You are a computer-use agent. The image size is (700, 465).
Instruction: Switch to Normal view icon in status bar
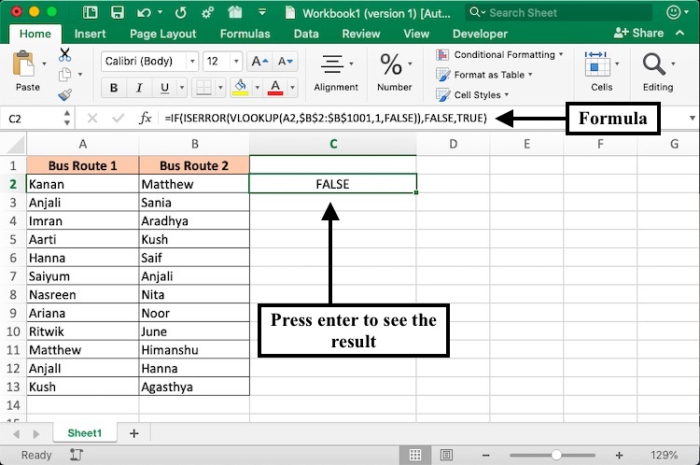tap(415, 455)
